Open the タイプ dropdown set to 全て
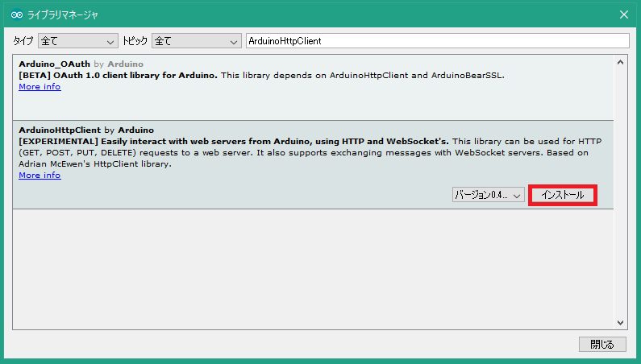 point(78,41)
